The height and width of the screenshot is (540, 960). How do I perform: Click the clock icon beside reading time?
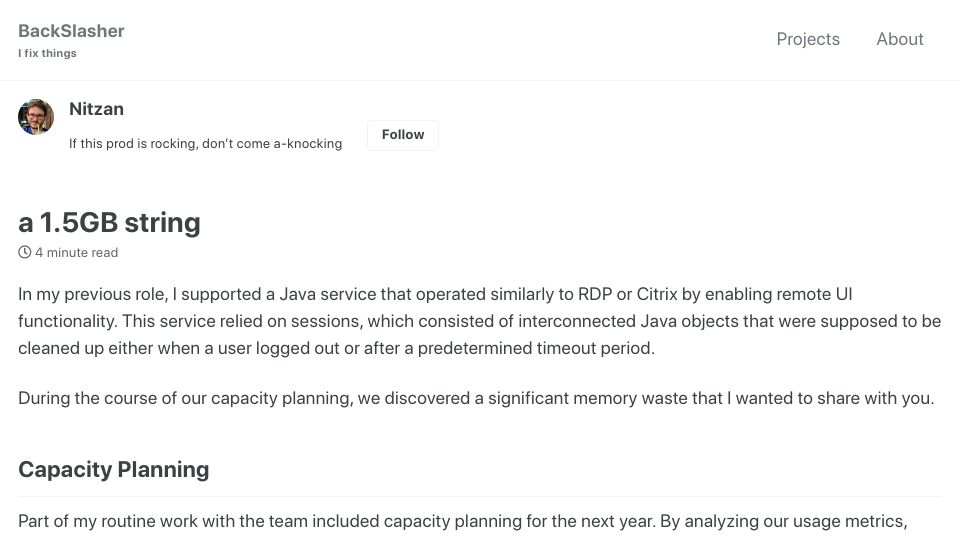coord(24,252)
